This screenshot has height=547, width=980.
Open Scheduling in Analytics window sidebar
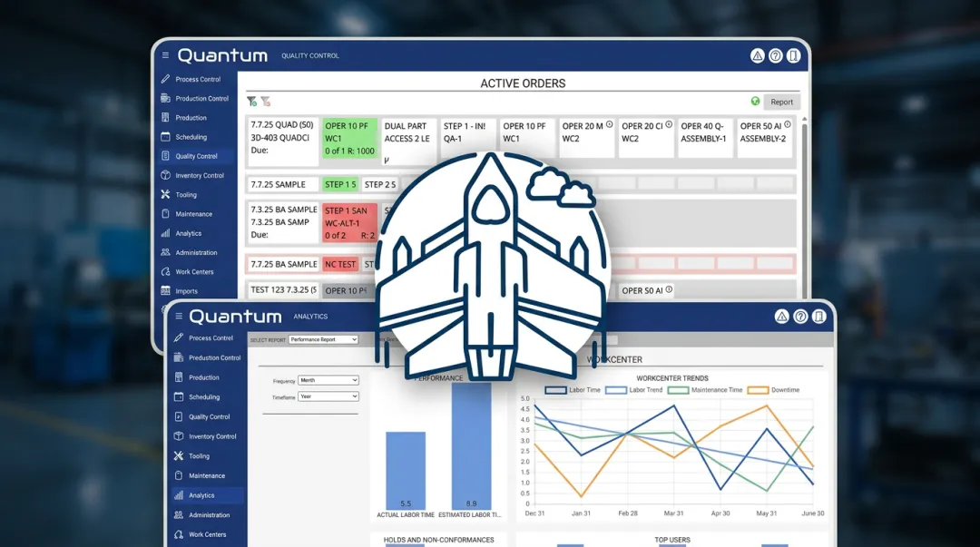(x=204, y=397)
